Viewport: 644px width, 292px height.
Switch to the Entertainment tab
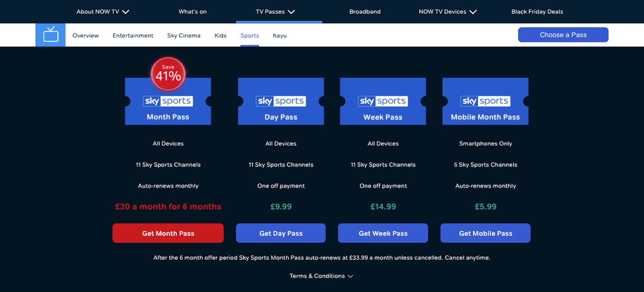[133, 35]
